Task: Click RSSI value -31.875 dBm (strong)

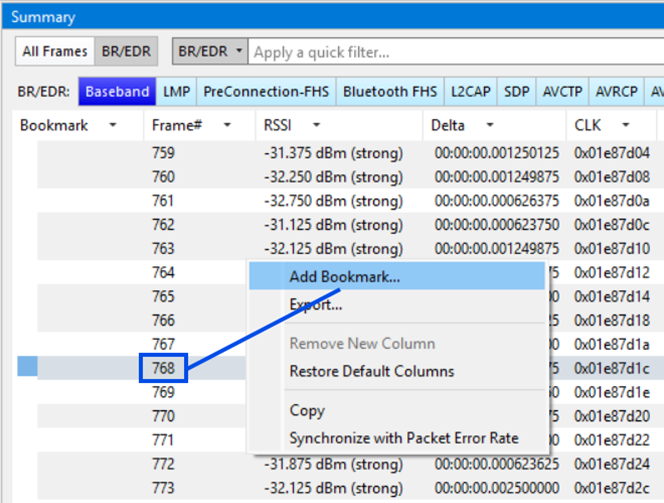Action: coord(333,464)
